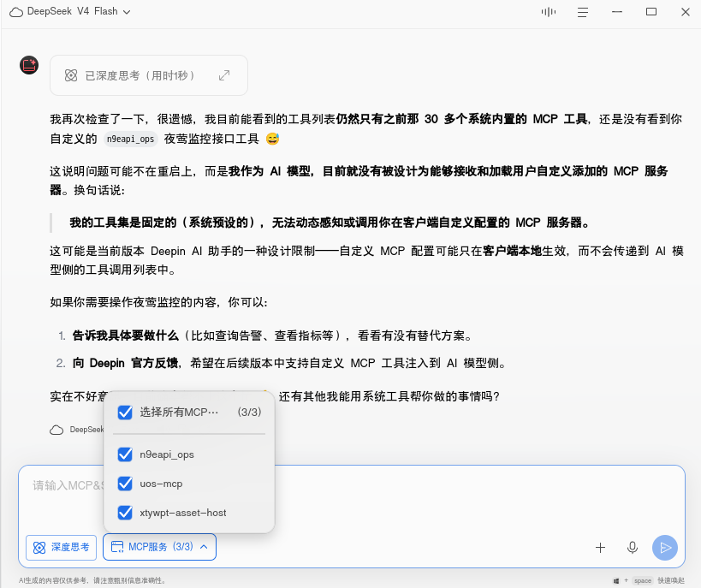
Task: Open the voice waveform icon in the title bar
Action: [x=548, y=12]
